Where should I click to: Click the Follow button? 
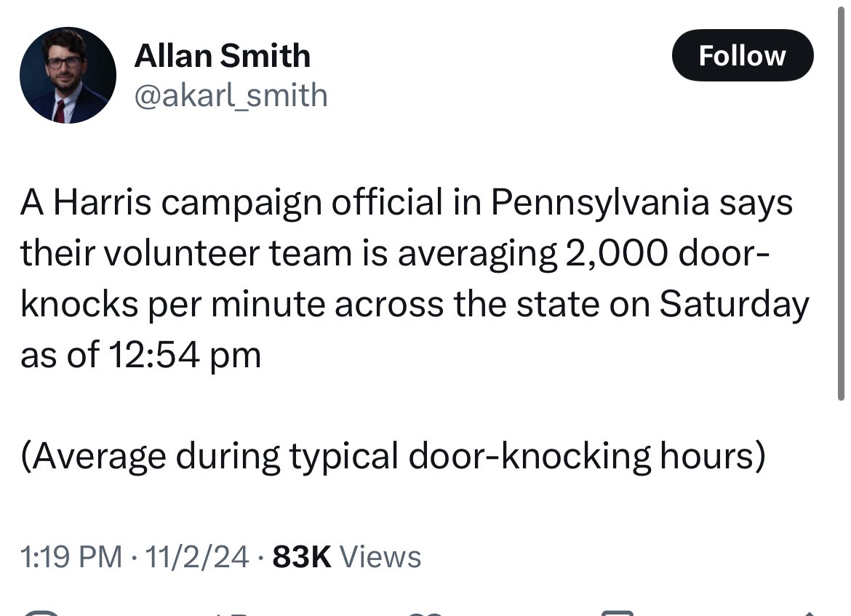click(742, 56)
